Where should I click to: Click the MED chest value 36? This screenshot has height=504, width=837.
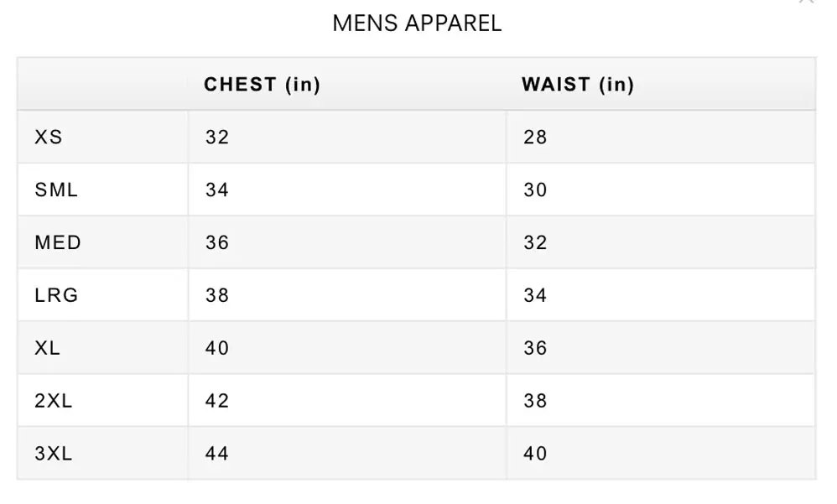point(217,243)
